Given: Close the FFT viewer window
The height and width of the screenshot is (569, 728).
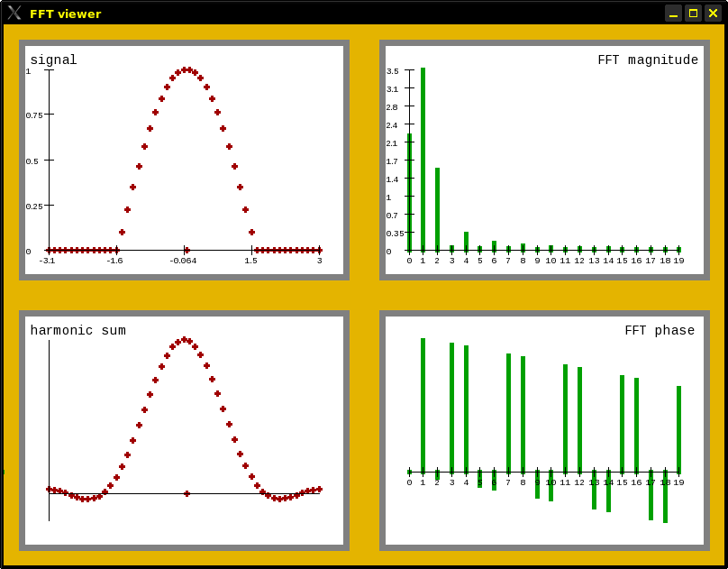Looking at the screenshot, I should click(x=713, y=14).
